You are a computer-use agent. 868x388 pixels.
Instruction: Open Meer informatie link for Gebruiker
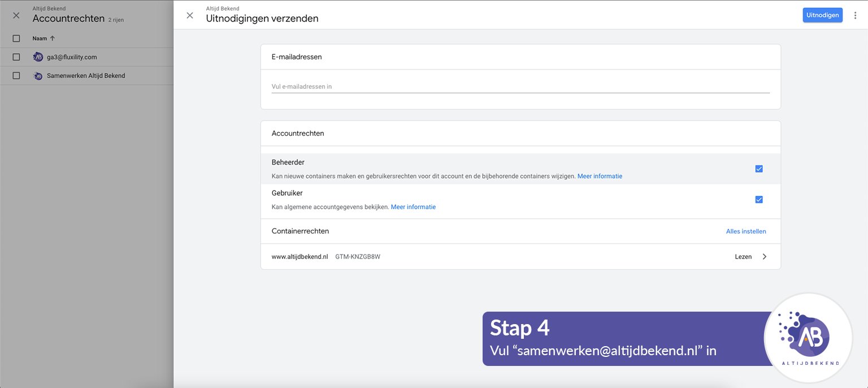point(413,207)
